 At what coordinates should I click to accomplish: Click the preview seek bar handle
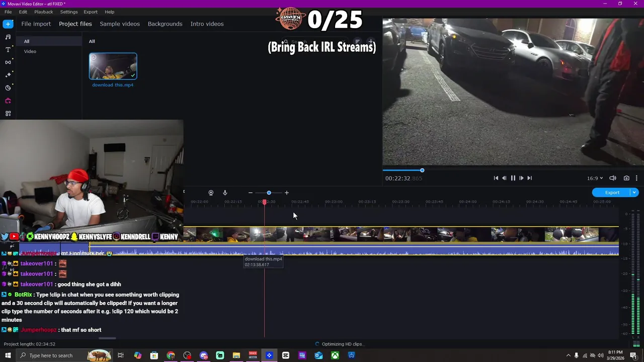[x=422, y=170]
